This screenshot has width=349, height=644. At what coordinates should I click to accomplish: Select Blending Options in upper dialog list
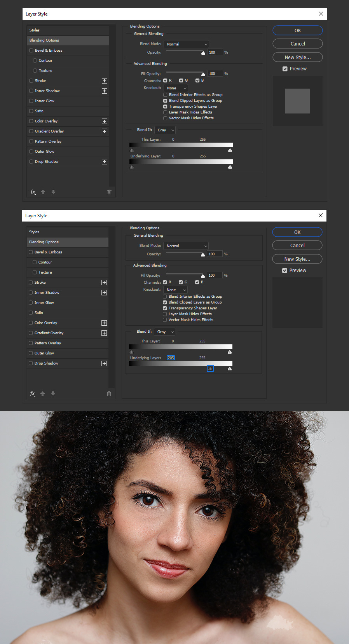click(68, 40)
